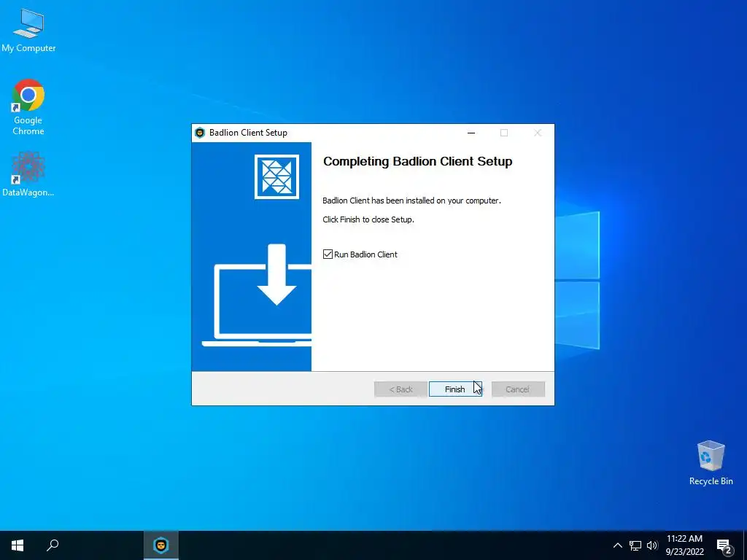Uncheck the Run Badlion Client checkbox

point(328,254)
